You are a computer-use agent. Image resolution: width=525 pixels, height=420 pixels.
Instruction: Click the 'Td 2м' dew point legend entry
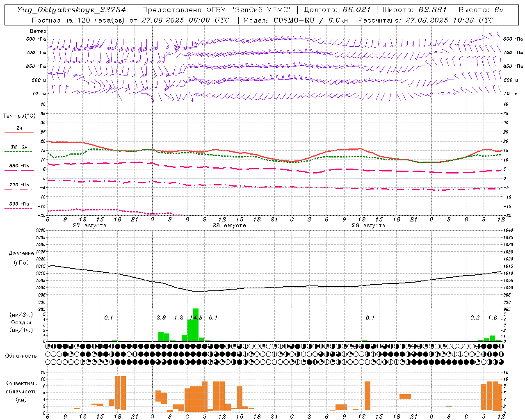[x=19, y=147]
